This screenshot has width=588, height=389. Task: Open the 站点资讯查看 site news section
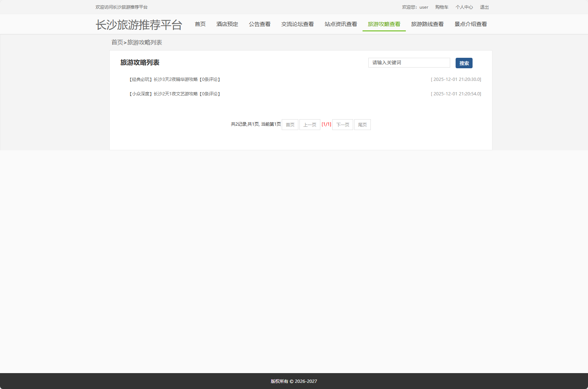click(340, 24)
